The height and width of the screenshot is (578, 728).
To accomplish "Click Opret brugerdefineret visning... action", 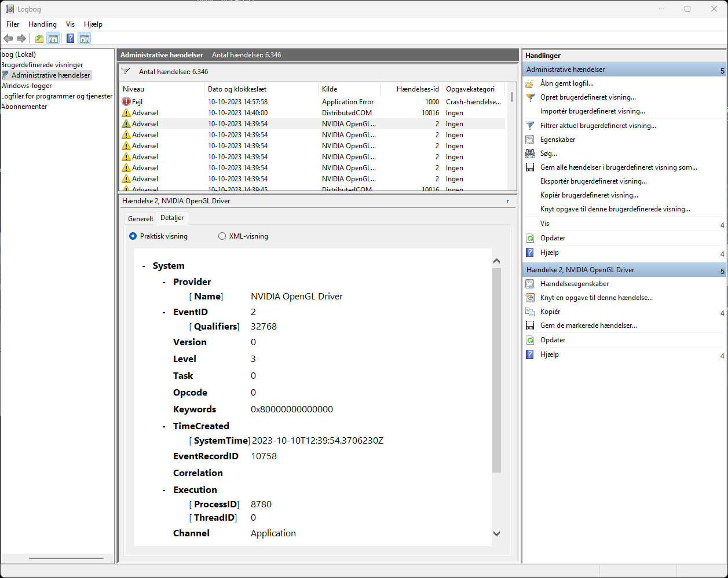I will (x=588, y=97).
